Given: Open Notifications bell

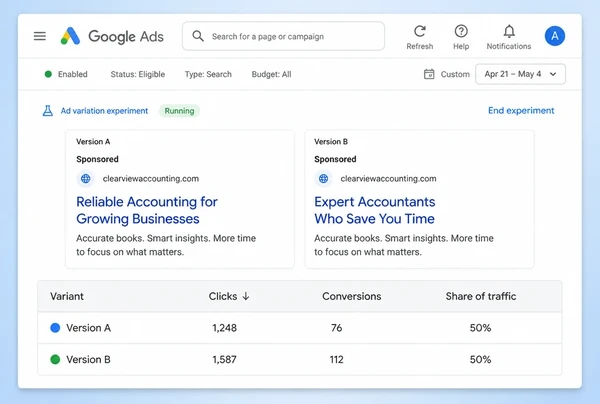Looking at the screenshot, I should [x=509, y=37].
